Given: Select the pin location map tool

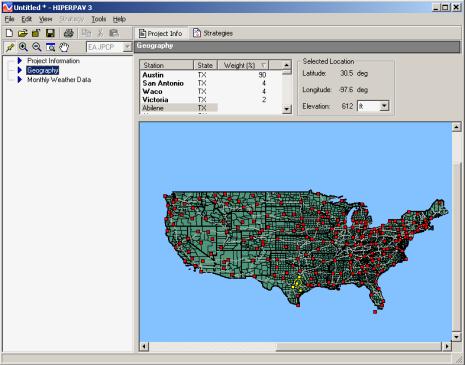Looking at the screenshot, I should (10, 47).
